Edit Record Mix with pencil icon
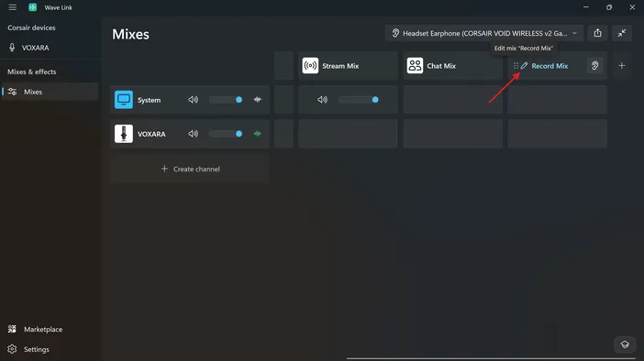This screenshot has height=361, width=644. coord(524,66)
